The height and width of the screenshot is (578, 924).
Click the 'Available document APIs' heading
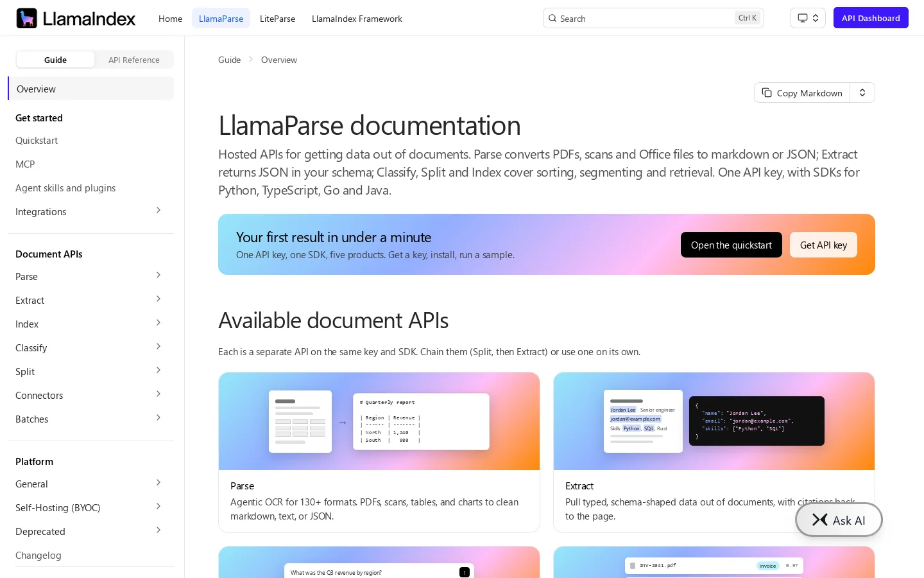coord(333,320)
